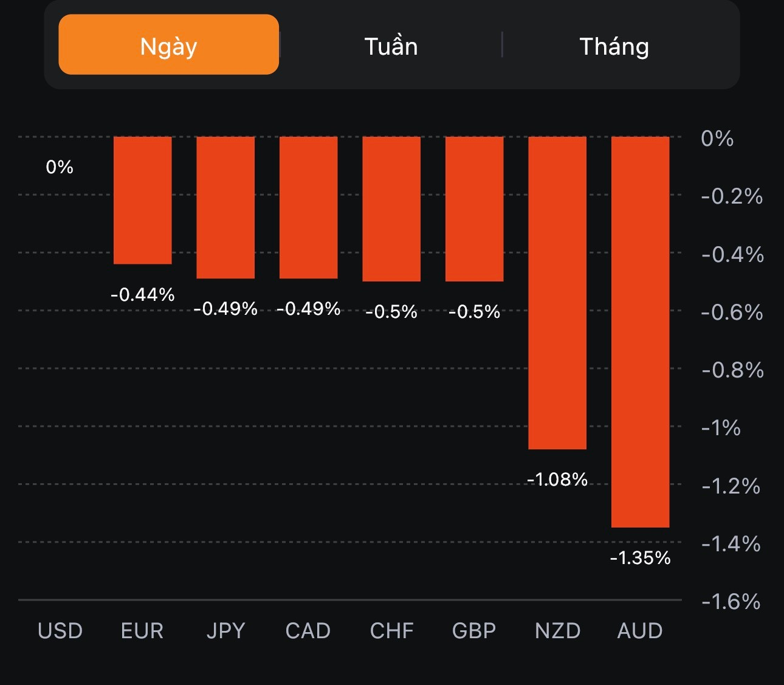This screenshot has height=685, width=784.
Task: Tap the EUR bar in chart
Action: 143,200
